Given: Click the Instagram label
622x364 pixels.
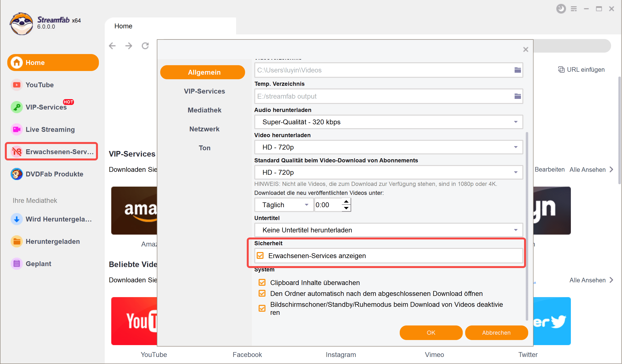Looking at the screenshot, I should pos(341,355).
